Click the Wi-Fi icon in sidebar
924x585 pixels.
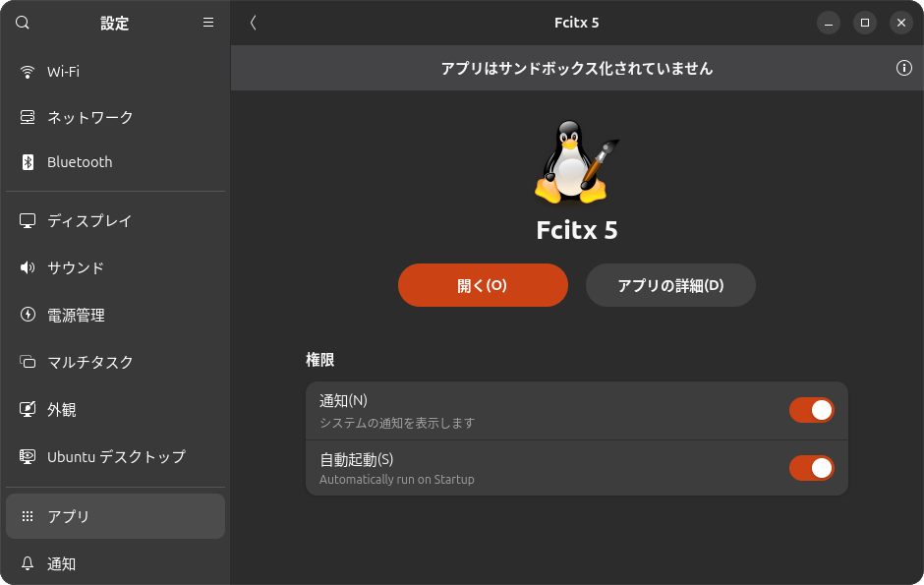pyautogui.click(x=28, y=72)
